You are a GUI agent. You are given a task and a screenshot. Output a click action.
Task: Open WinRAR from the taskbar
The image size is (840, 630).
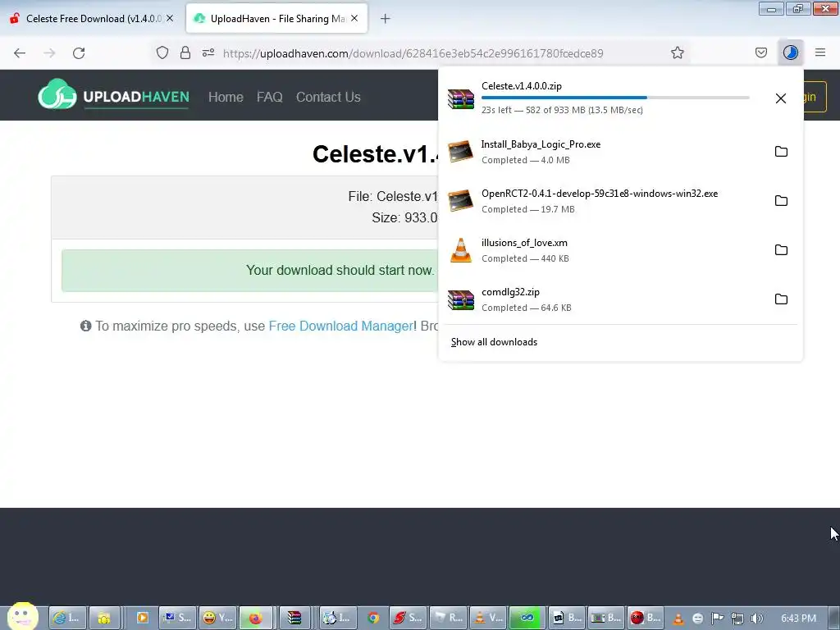pos(294,618)
